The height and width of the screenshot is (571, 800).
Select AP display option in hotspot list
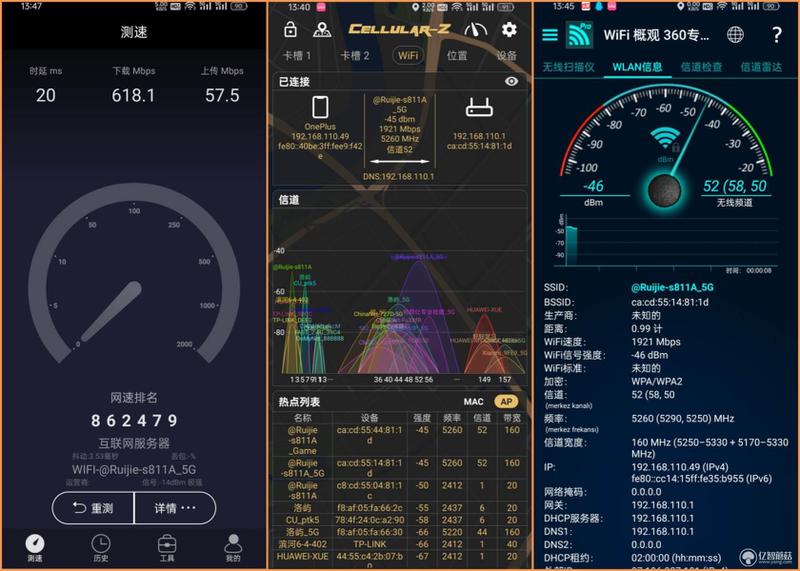coord(506,402)
